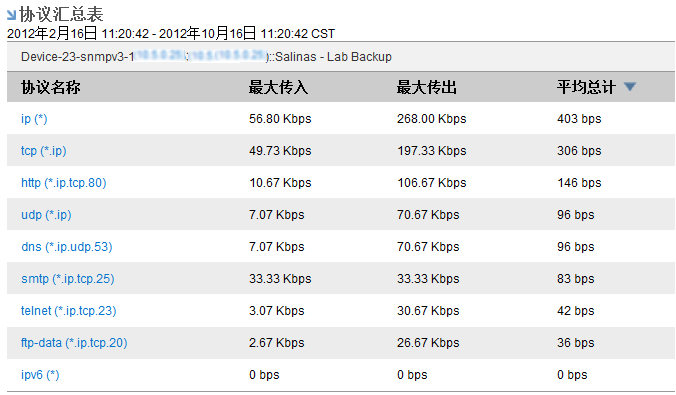Select the 70.67 Kbps cell in dns row

428,247
